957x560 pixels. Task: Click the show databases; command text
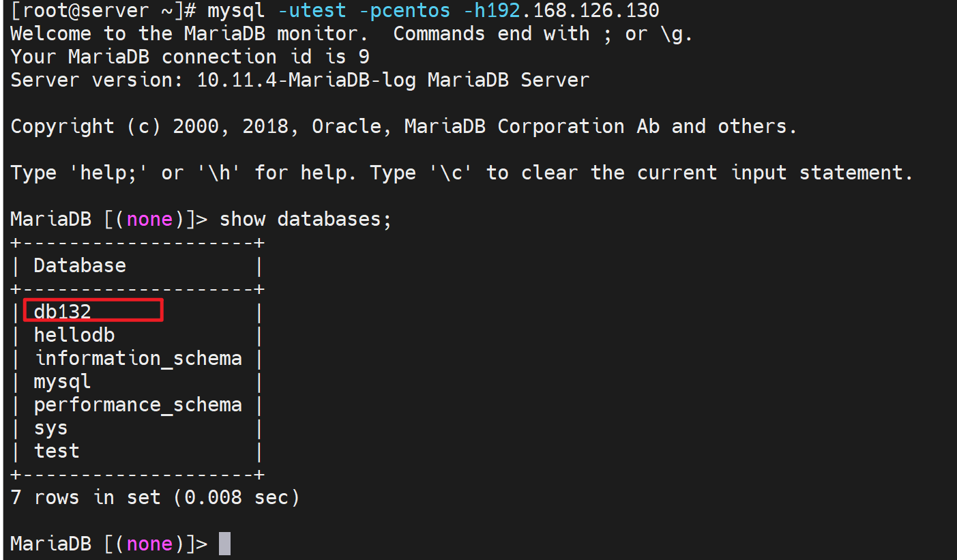point(306,219)
